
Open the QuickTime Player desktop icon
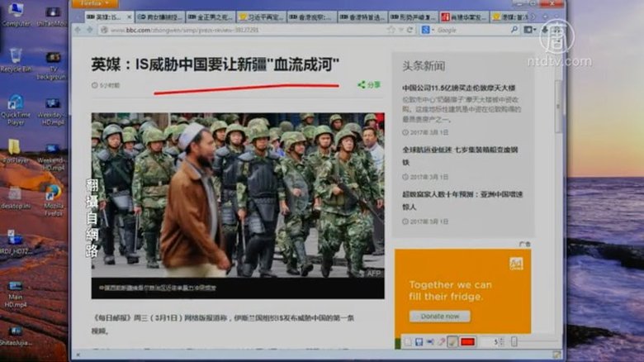tap(15, 107)
